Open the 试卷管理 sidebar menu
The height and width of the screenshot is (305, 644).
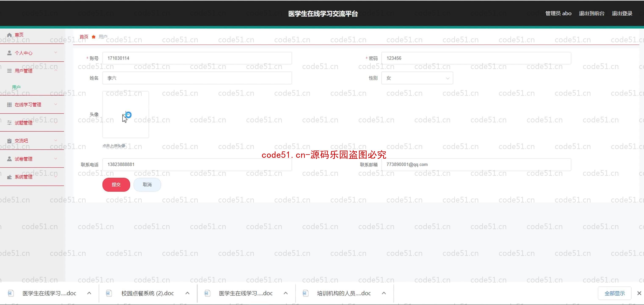(32, 159)
